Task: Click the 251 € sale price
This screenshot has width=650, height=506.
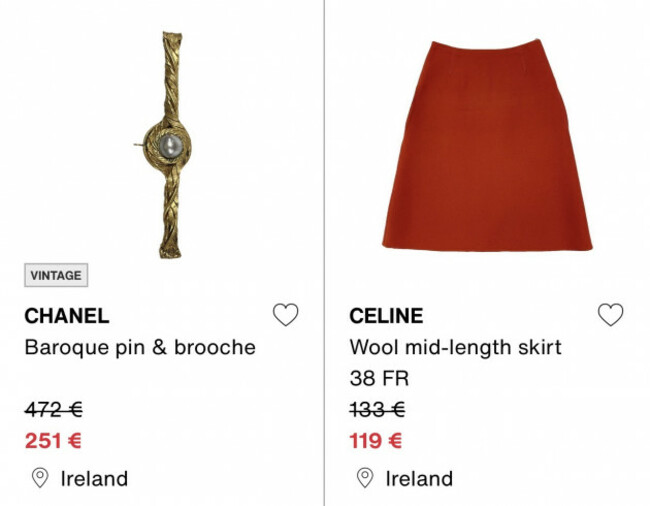Action: (53, 441)
